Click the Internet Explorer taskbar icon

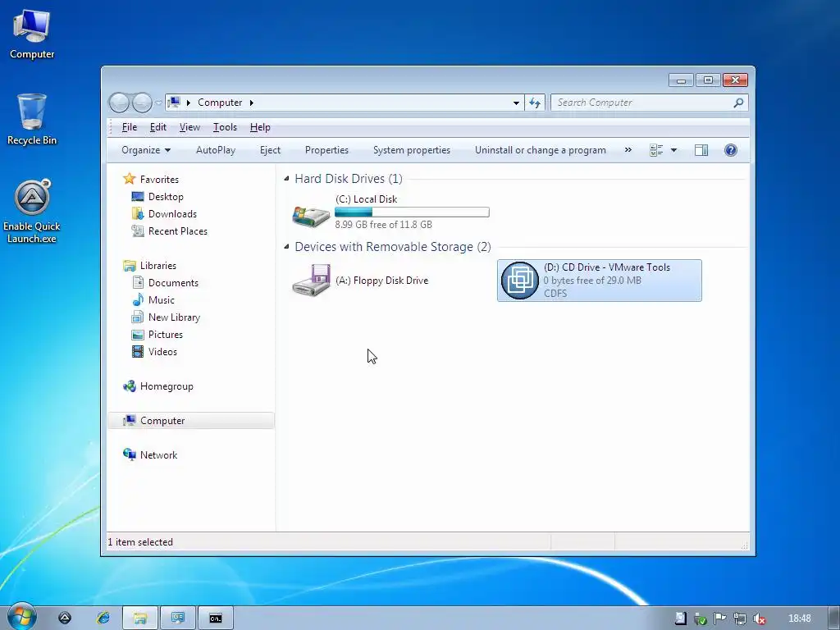103,619
